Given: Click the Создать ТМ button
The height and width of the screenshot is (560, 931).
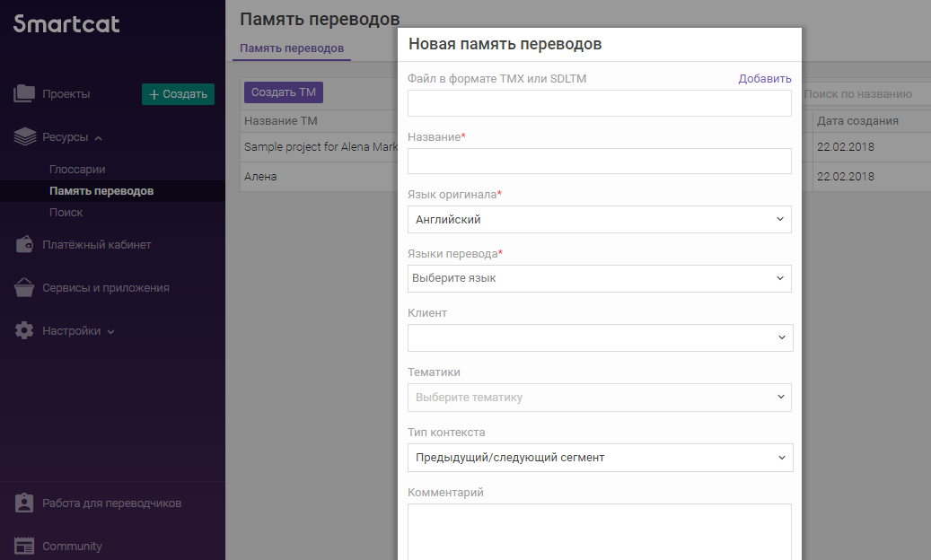Looking at the screenshot, I should tap(283, 92).
